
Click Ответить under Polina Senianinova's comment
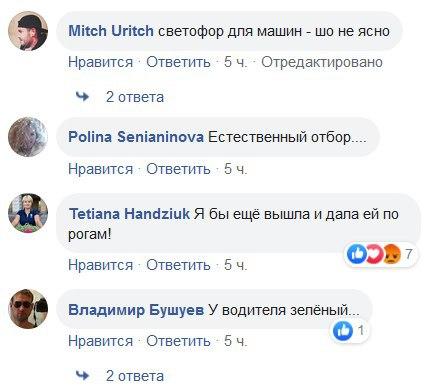[178, 169]
